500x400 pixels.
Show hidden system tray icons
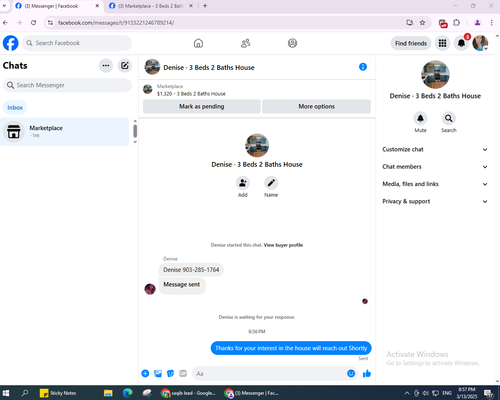point(407,393)
